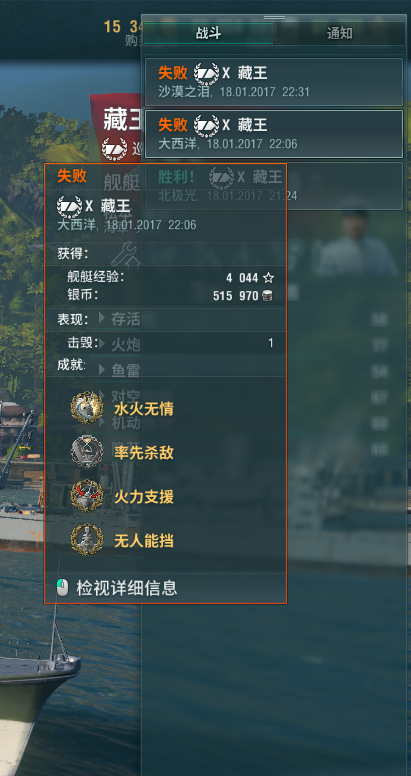The width and height of the screenshot is (411, 776).
Task: Grab the panel drag handle at top
Action: (x=274, y=17)
